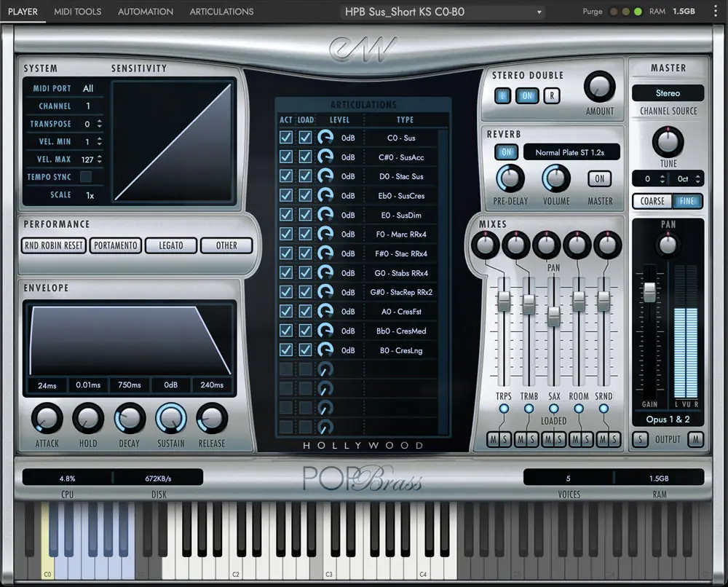The image size is (728, 587).
Task: Uncheck LOAD for G0 - Stabs RRx4
Action: point(305,272)
